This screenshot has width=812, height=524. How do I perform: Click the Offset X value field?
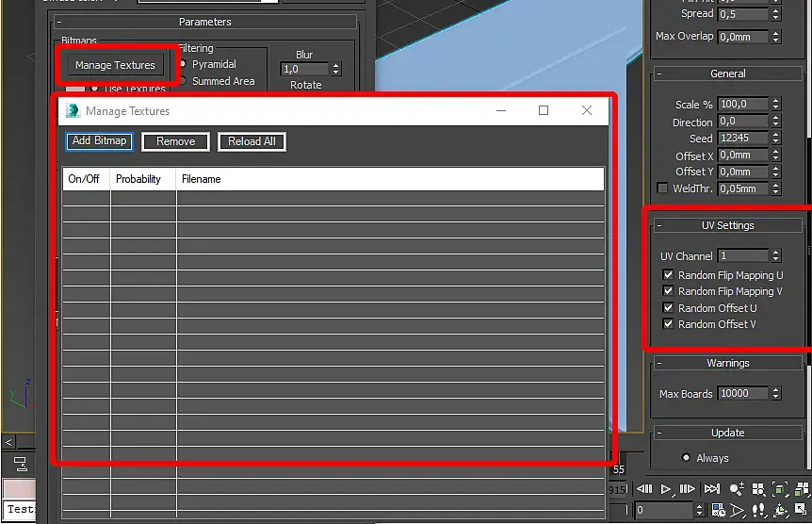(743, 155)
